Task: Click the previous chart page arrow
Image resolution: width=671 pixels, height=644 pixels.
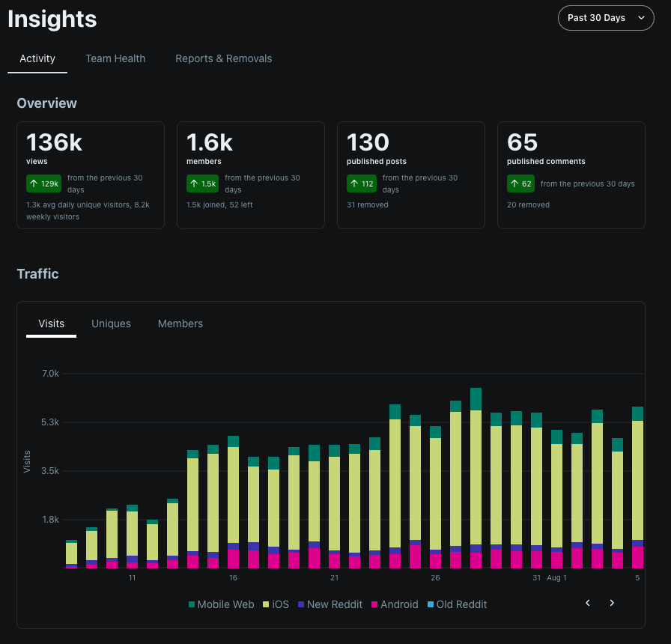Action: coord(588,603)
